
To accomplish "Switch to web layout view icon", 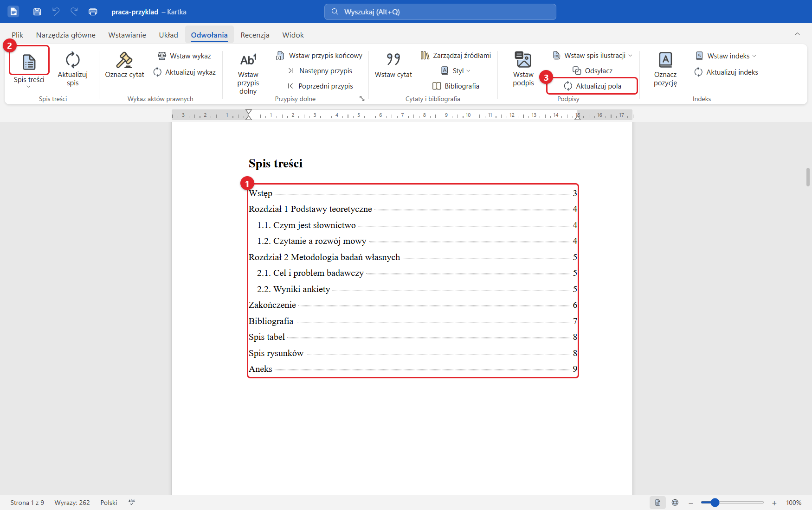I will click(675, 503).
